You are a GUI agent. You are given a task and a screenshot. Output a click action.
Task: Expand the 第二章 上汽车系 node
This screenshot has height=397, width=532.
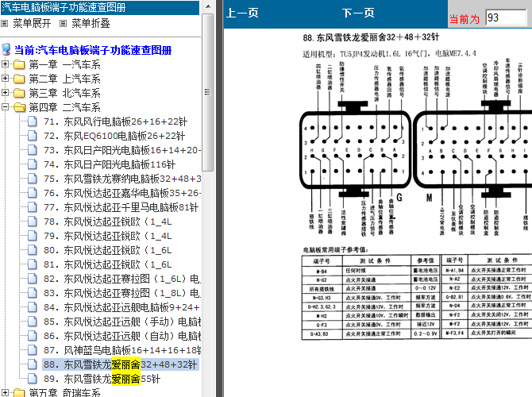[5, 78]
